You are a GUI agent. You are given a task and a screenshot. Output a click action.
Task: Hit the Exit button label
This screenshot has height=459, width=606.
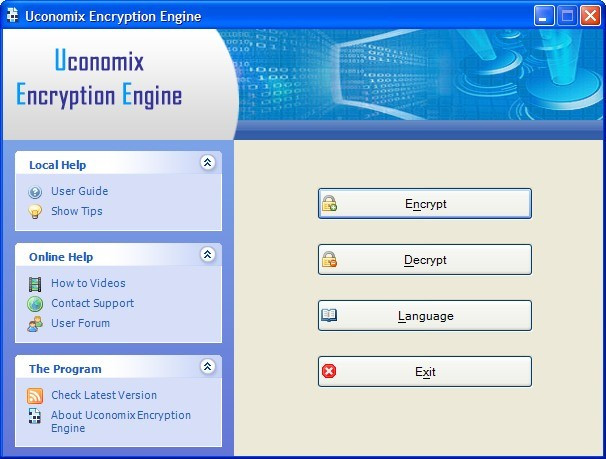pyautogui.click(x=425, y=372)
